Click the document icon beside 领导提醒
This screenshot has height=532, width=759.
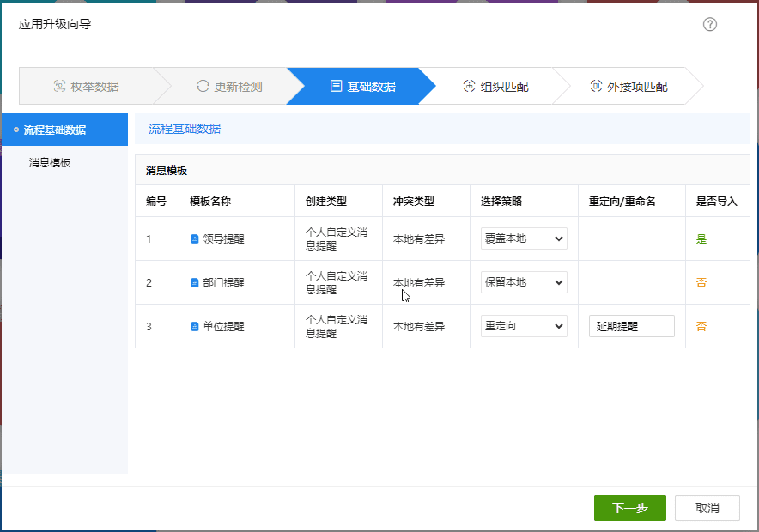click(x=195, y=239)
